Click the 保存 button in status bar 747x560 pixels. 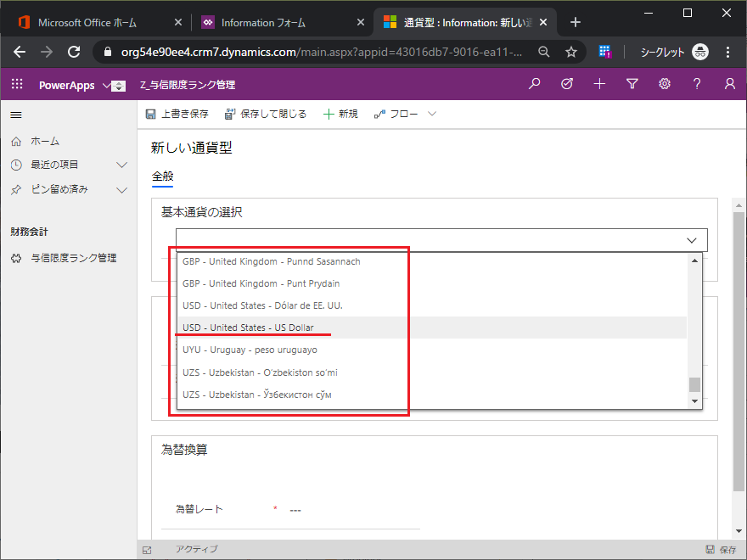[722, 550]
